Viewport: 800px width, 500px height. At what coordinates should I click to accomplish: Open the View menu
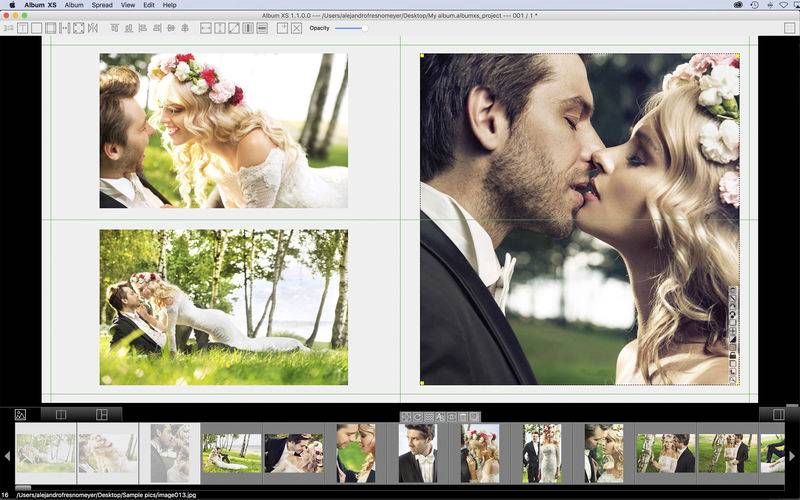click(128, 5)
